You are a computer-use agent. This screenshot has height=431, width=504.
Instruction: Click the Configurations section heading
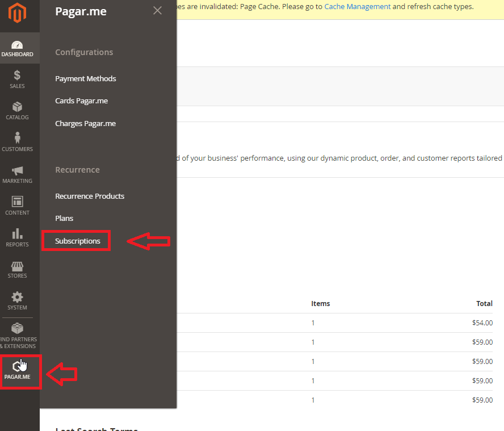84,52
